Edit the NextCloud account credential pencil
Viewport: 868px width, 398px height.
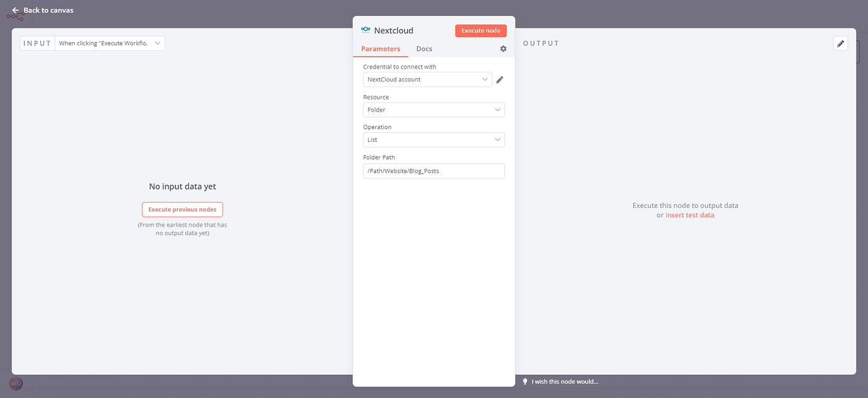pyautogui.click(x=500, y=80)
